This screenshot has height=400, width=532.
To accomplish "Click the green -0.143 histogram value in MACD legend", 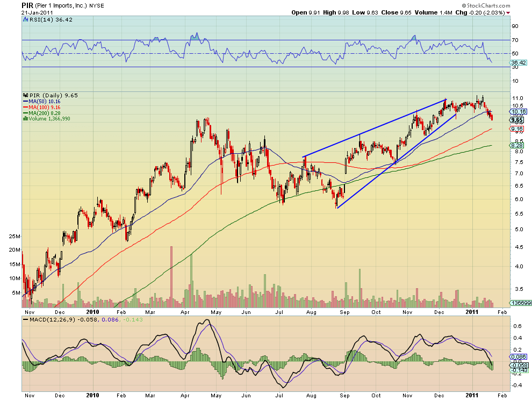I will (133, 319).
